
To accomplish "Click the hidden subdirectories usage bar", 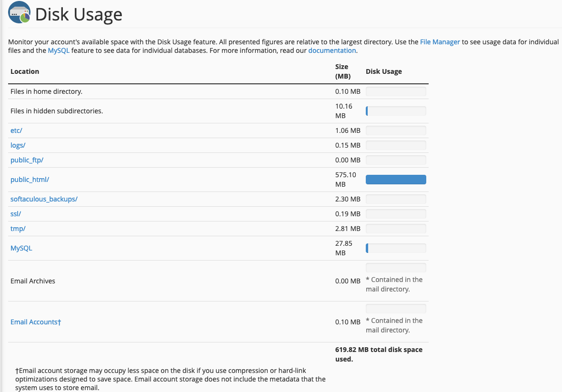I will click(x=395, y=111).
